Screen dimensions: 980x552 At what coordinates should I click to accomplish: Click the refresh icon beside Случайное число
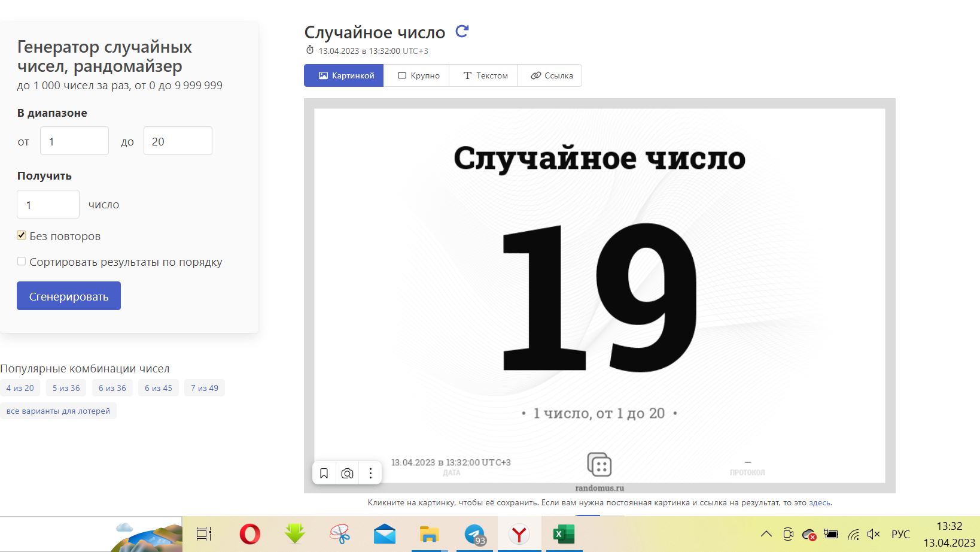click(x=462, y=32)
